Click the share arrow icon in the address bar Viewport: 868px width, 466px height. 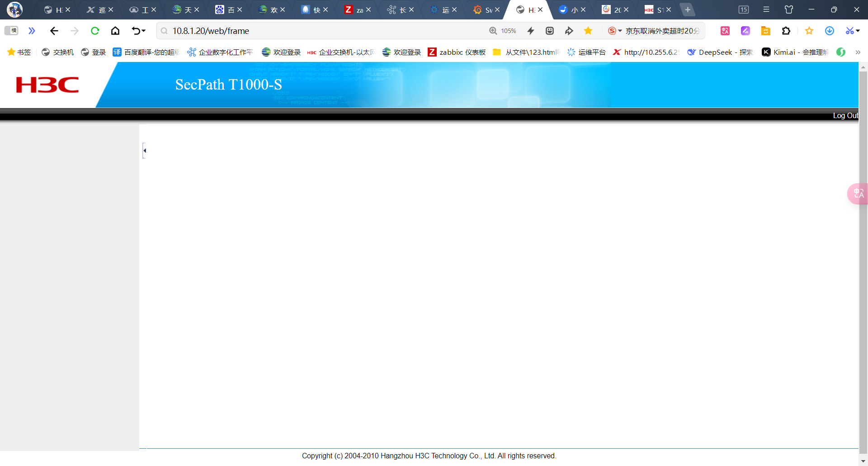pyautogui.click(x=569, y=31)
